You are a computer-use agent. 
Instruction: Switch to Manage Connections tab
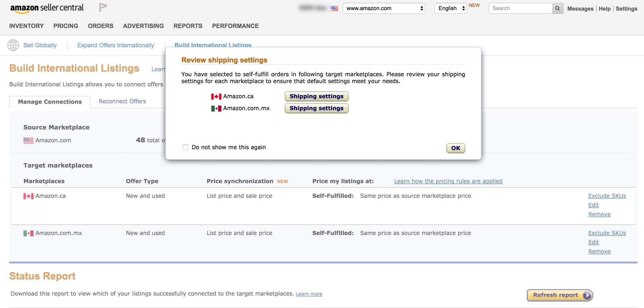click(x=50, y=102)
